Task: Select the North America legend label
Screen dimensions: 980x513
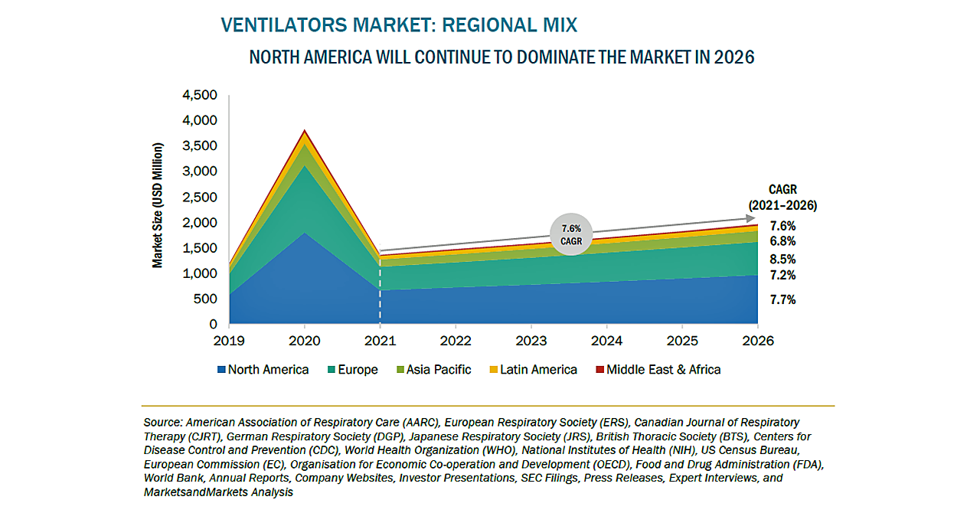Action: click(269, 370)
